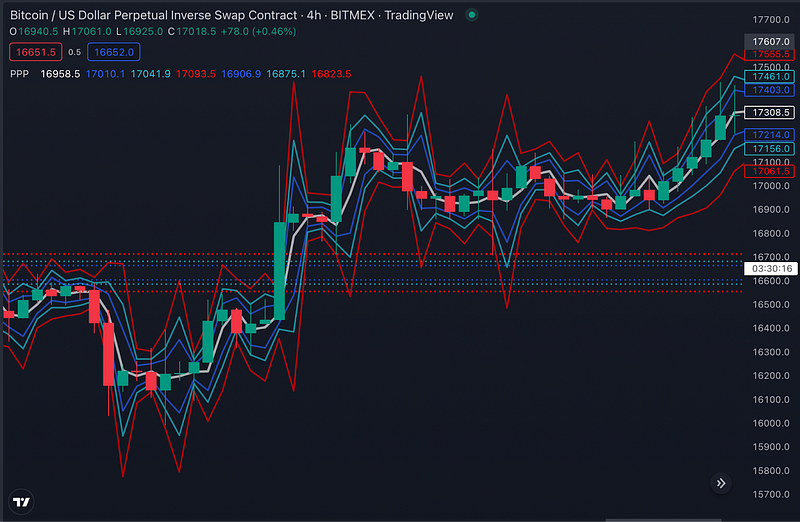Click the 17700.0 price axis label

(771, 19)
